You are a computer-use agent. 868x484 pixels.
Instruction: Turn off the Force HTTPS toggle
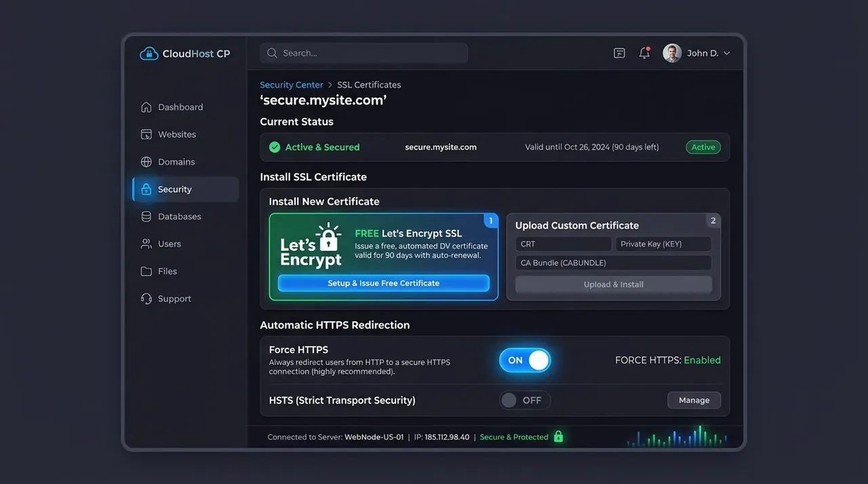(x=525, y=361)
